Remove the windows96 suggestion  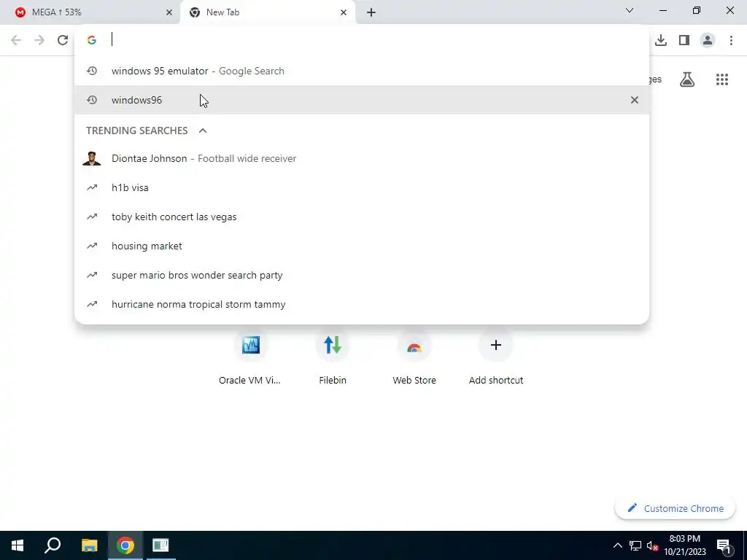pyautogui.click(x=634, y=100)
